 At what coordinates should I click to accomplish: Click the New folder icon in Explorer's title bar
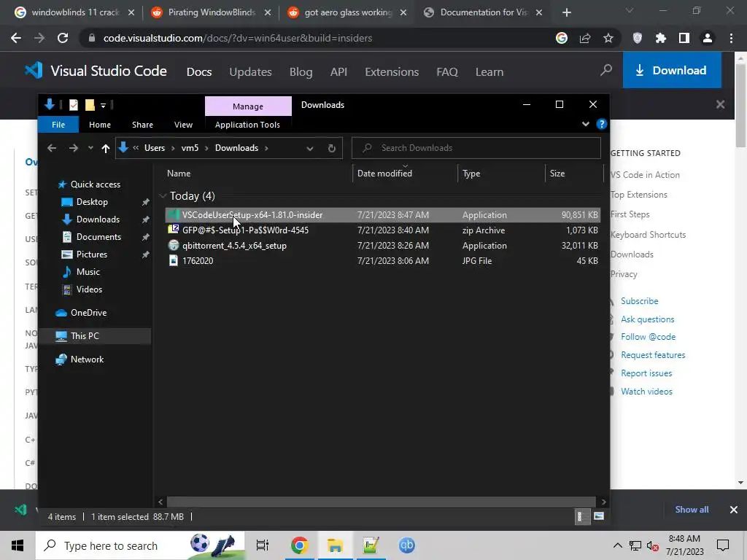[x=90, y=105]
